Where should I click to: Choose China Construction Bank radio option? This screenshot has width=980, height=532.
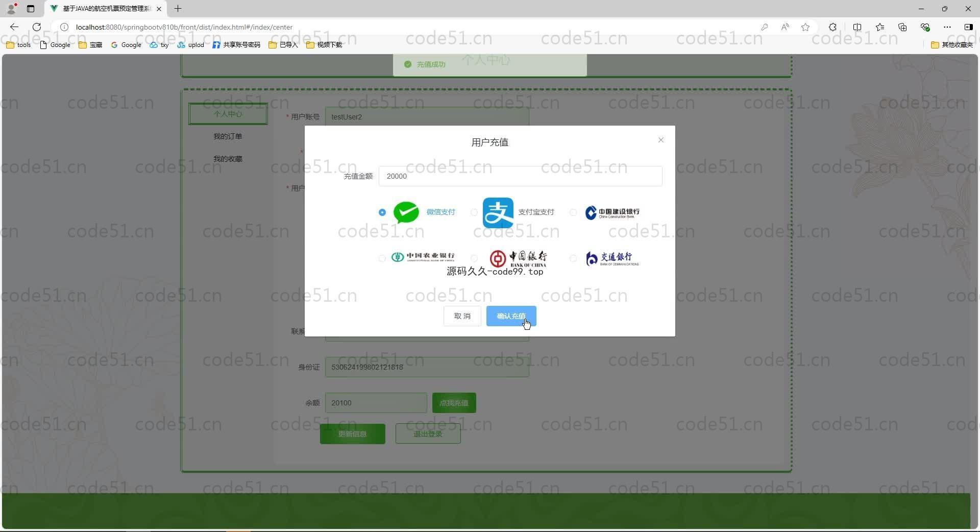(x=573, y=212)
